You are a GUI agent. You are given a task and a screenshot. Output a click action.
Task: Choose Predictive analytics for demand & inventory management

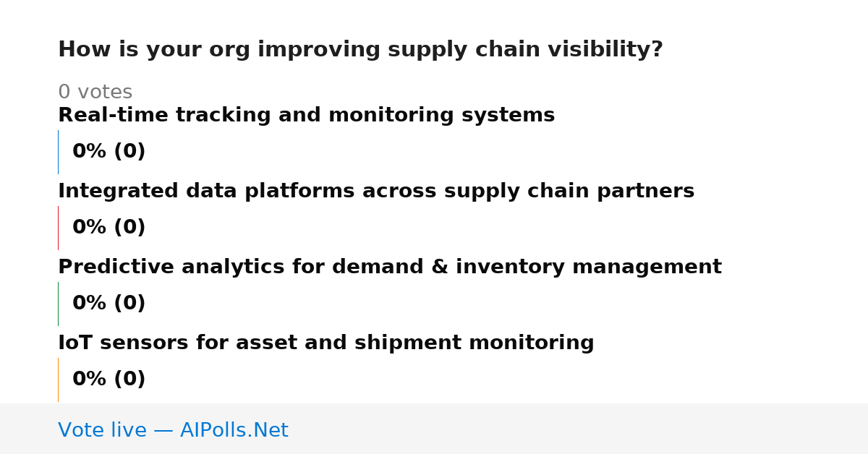390,267
